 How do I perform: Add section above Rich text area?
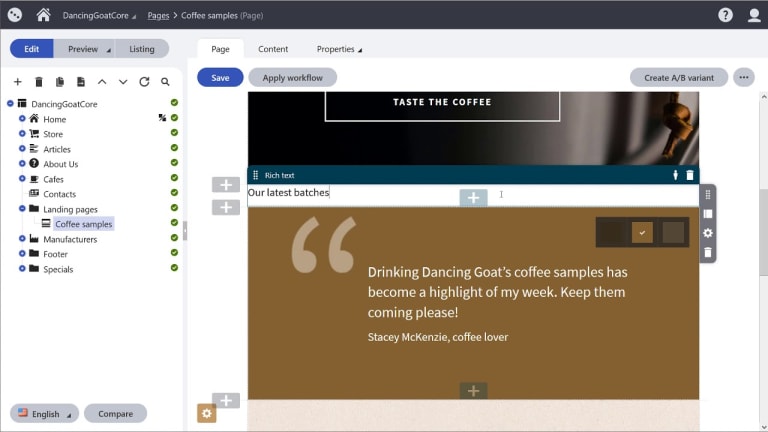coord(226,185)
